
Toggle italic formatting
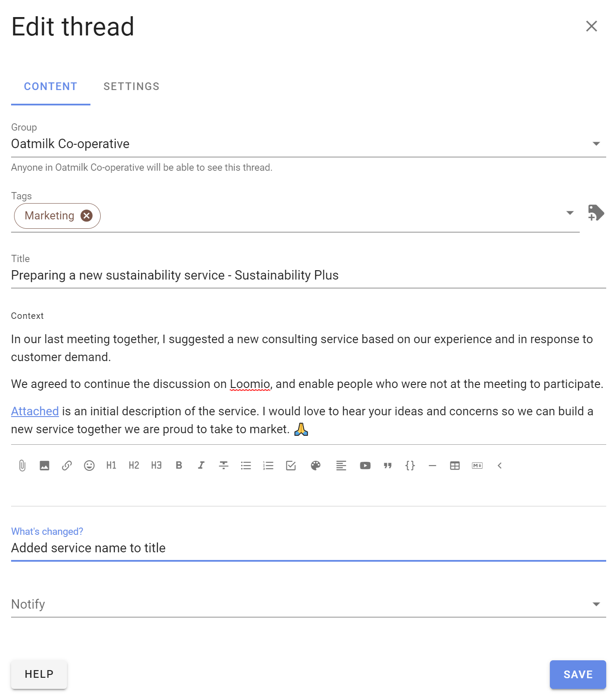tap(201, 466)
